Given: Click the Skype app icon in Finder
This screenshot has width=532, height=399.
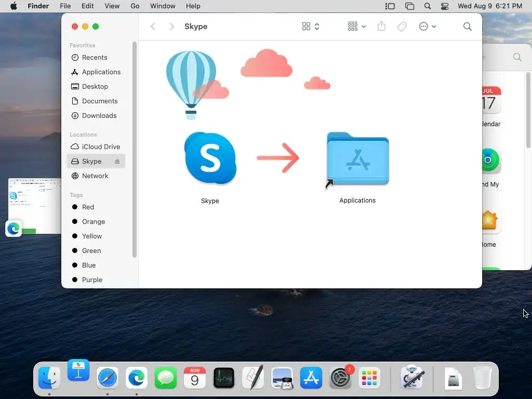Looking at the screenshot, I should tap(210, 158).
